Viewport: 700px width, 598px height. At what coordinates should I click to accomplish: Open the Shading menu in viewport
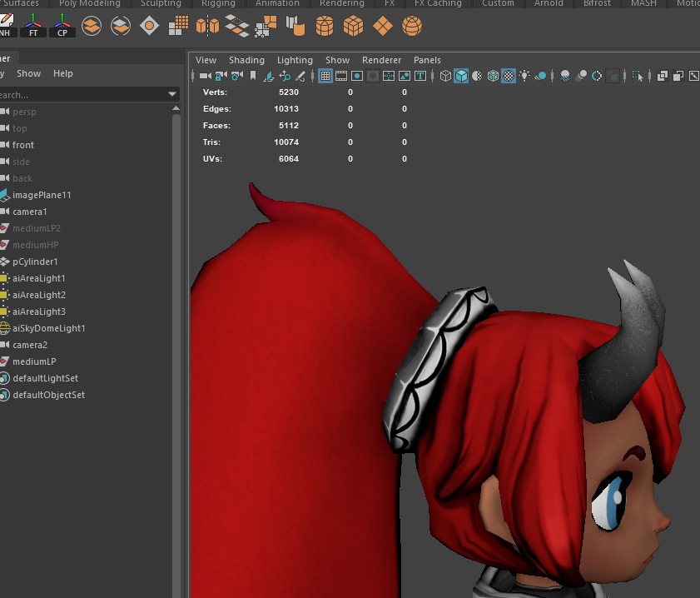tap(246, 60)
